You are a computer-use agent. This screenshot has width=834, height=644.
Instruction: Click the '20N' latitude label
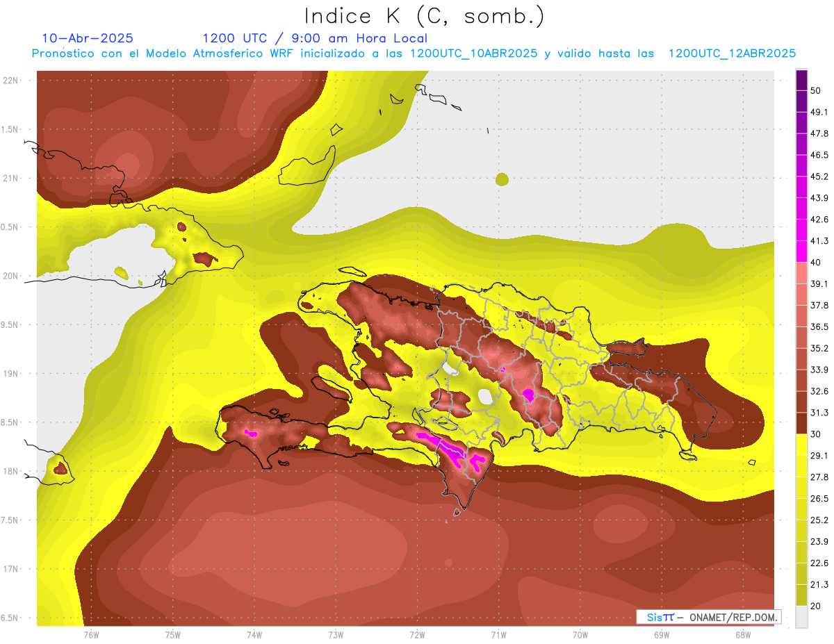click(x=10, y=276)
